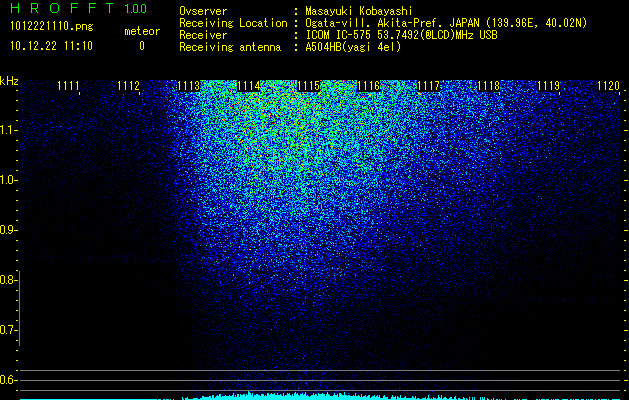Click the Receiver label
Viewport: 629px width, 400px height.
coord(203,35)
